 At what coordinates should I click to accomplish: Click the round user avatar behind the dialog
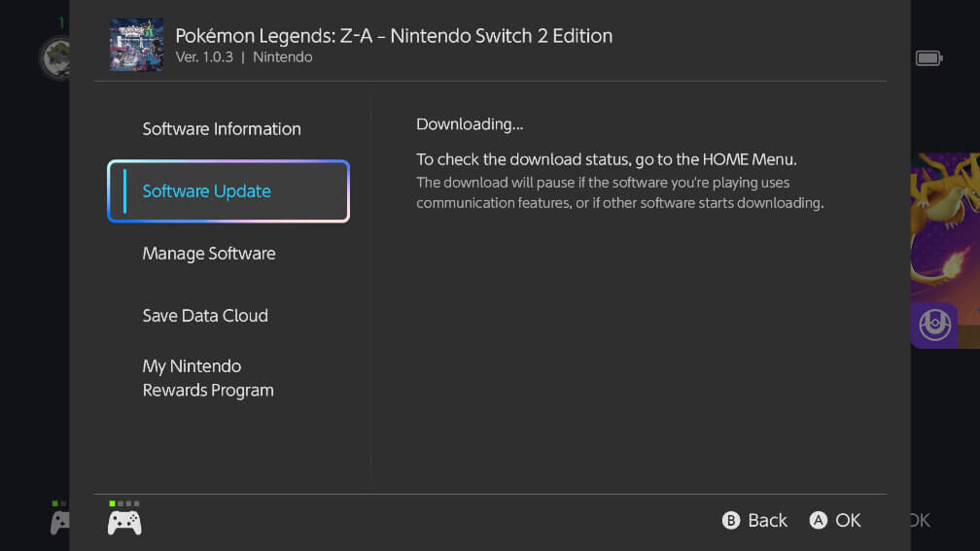[x=53, y=58]
